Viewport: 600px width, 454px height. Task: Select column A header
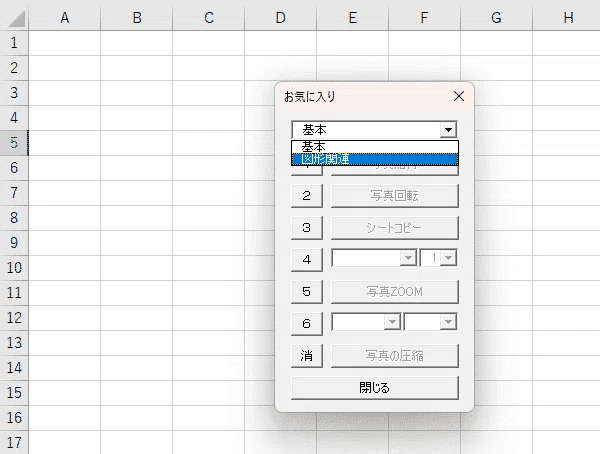[65, 18]
